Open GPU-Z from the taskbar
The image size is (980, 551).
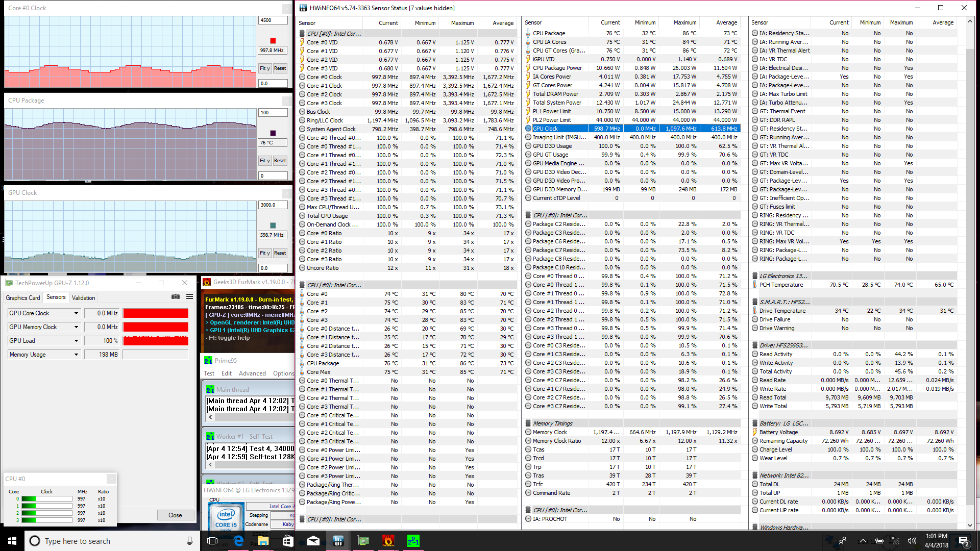pyautogui.click(x=363, y=541)
